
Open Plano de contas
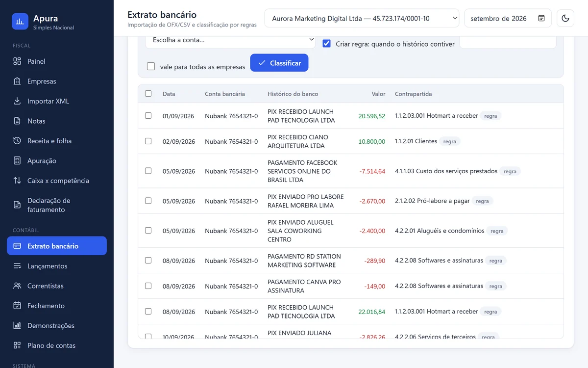[57, 345]
